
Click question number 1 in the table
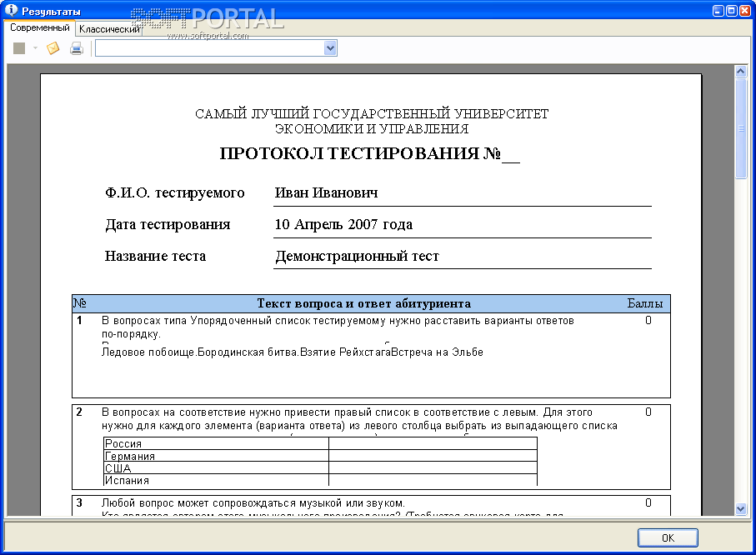79,321
